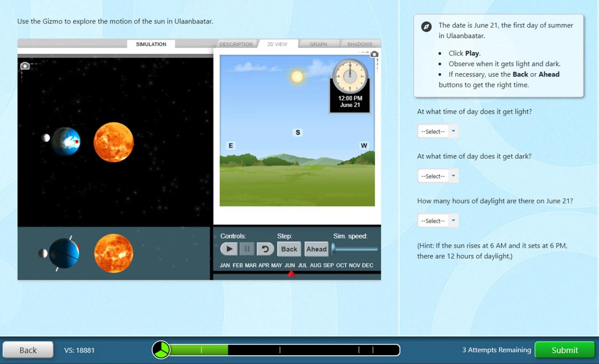Image resolution: width=599 pixels, height=364 pixels.
Task: Click the Moon in lower side view
Action: [x=43, y=253]
